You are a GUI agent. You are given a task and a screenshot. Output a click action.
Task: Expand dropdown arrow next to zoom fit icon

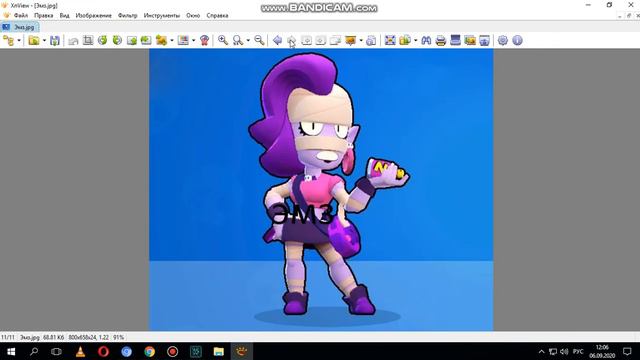248,40
